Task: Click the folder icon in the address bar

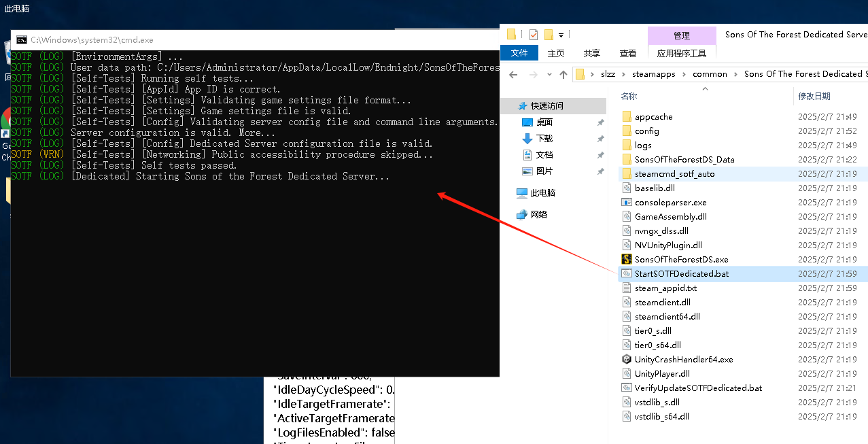Action: tap(580, 74)
